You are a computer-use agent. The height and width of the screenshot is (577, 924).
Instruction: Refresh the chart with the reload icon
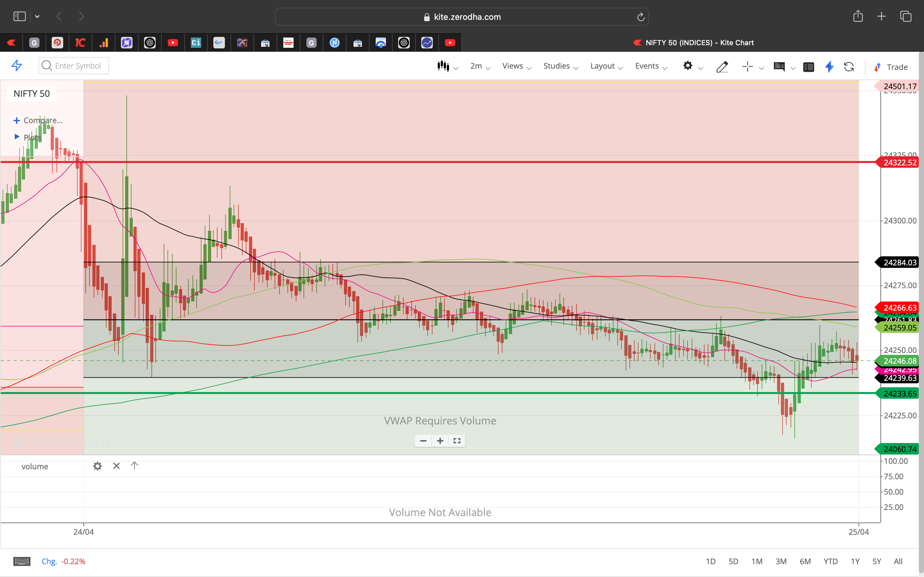(849, 67)
